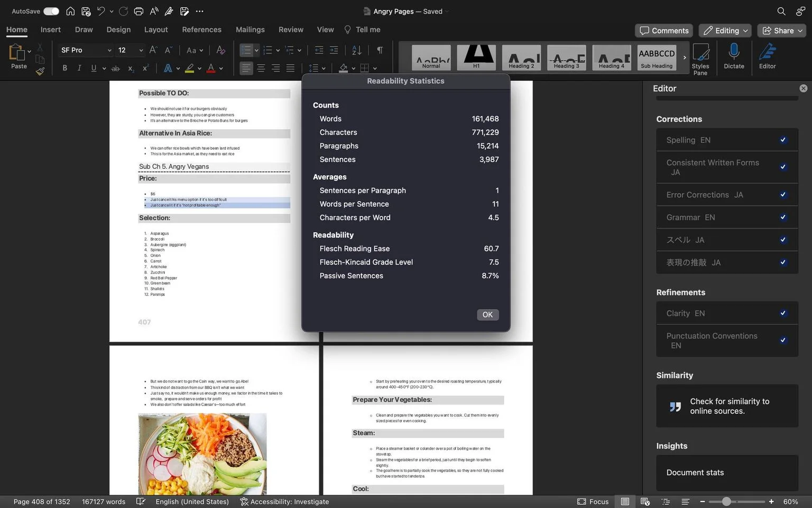This screenshot has height=508, width=812.
Task: Toggle Italic formatting in ribbon
Action: click(x=79, y=68)
